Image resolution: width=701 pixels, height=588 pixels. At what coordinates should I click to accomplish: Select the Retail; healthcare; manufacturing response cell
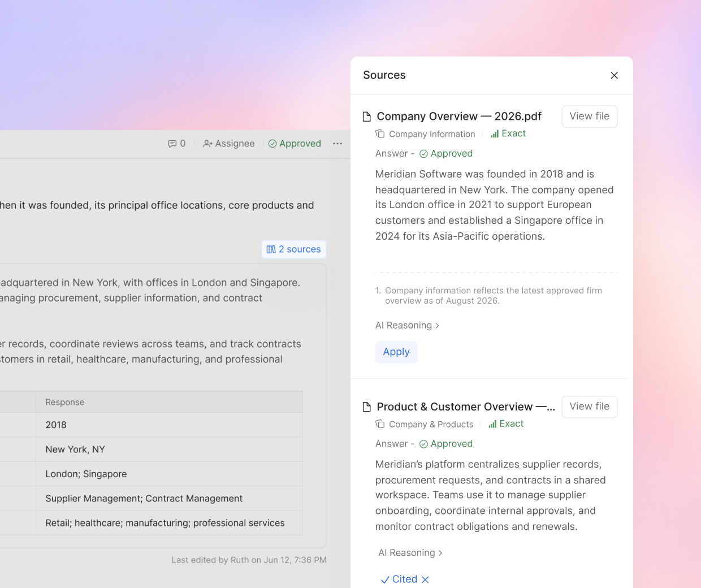169,523
